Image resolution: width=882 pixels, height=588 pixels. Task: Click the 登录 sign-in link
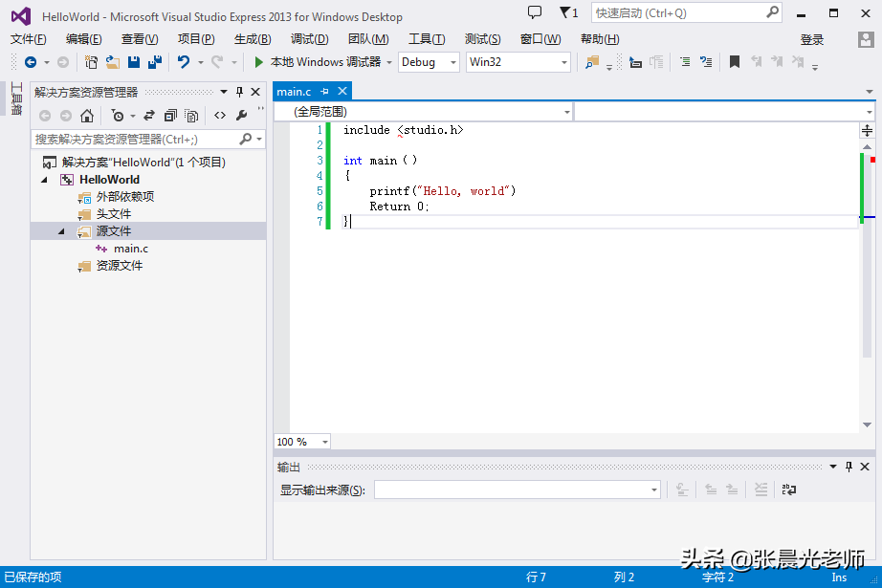click(811, 40)
